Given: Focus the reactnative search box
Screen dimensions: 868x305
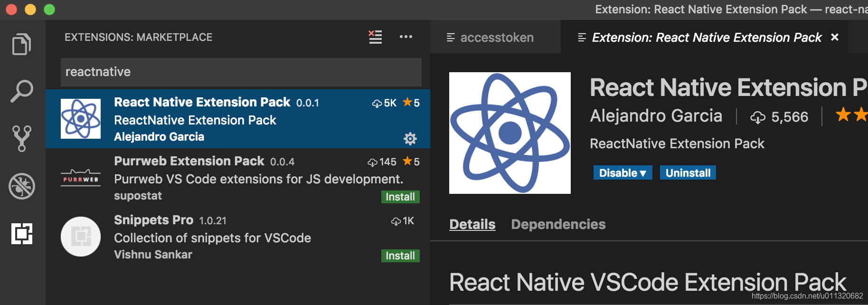Looking at the screenshot, I should pos(241,72).
